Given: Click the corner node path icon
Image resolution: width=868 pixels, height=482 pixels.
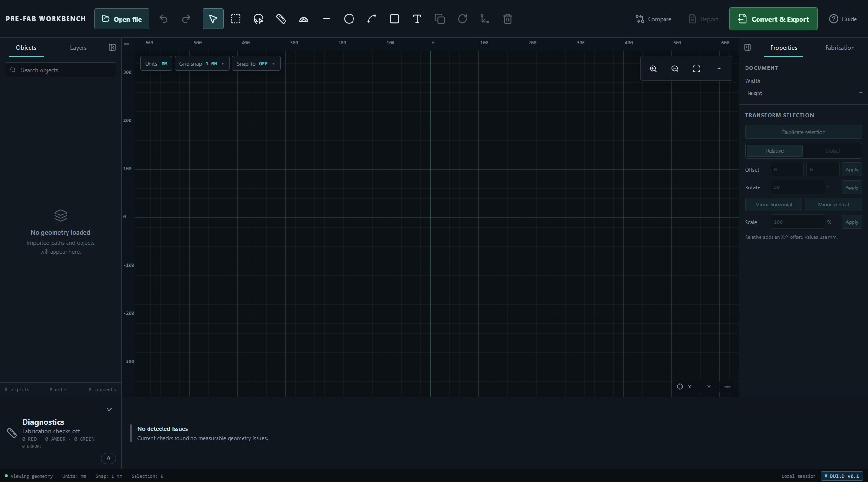Looking at the screenshot, I should 485,19.
